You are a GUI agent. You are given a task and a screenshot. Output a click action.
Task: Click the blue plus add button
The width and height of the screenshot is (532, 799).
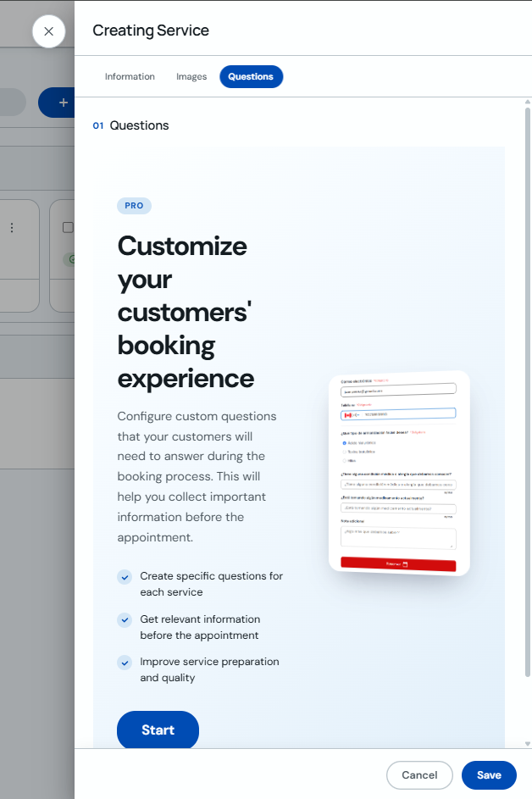coord(57,103)
